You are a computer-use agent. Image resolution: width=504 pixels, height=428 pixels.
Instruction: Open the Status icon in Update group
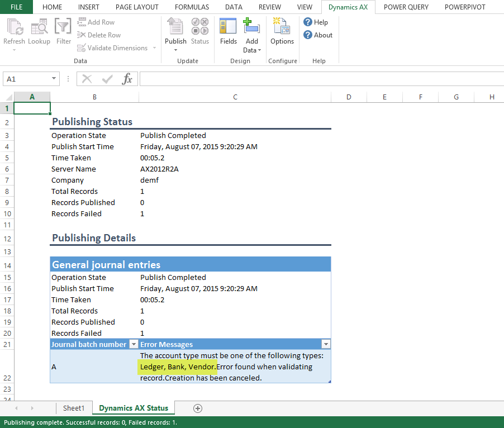(199, 28)
